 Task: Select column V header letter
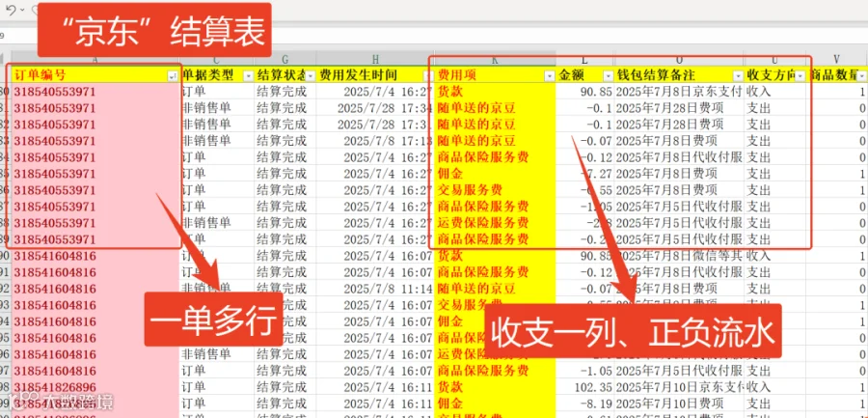[x=836, y=60]
